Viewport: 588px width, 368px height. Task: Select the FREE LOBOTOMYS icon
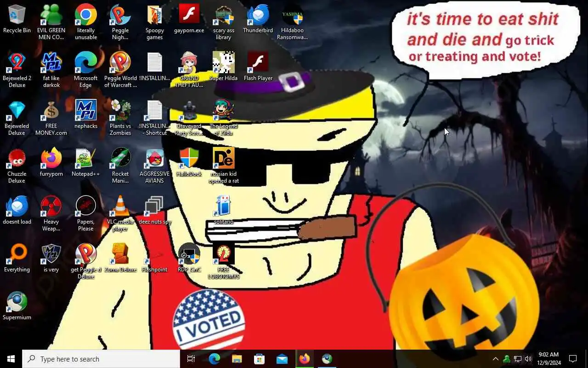coord(224,261)
